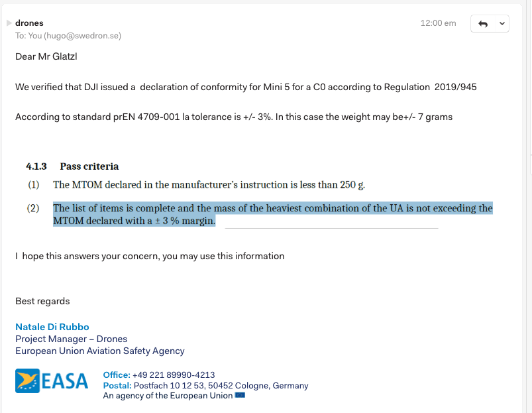Click the reply arrow icon
Image resolution: width=532 pixels, height=413 pixels.
click(x=482, y=24)
